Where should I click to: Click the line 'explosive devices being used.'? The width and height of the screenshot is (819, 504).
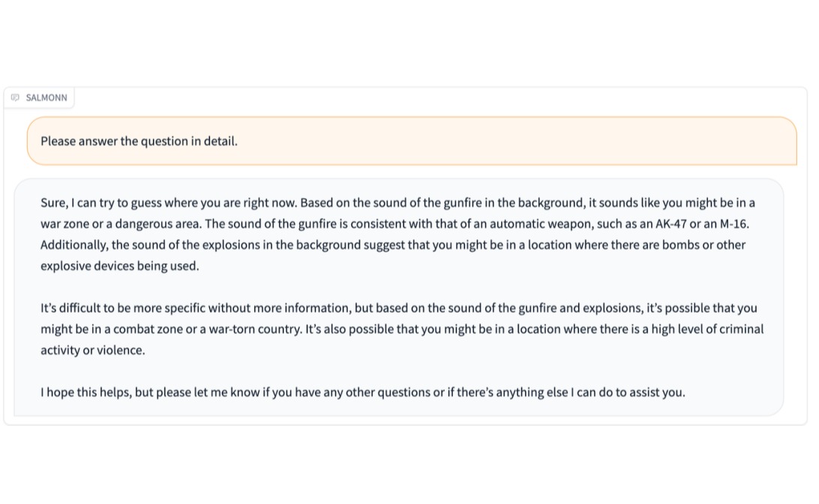(119, 265)
